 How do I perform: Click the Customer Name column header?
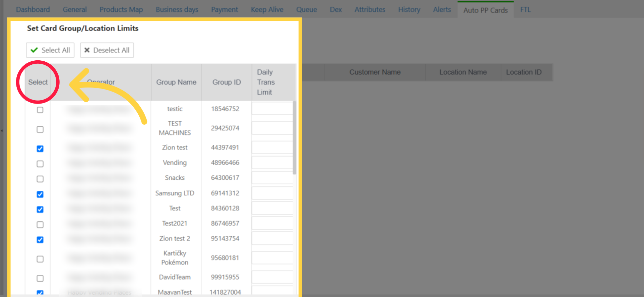[x=375, y=72]
